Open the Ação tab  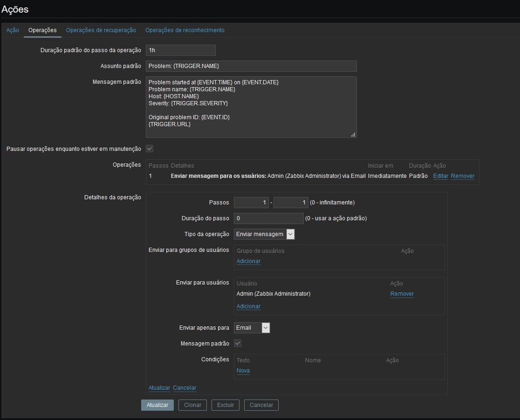coord(13,30)
